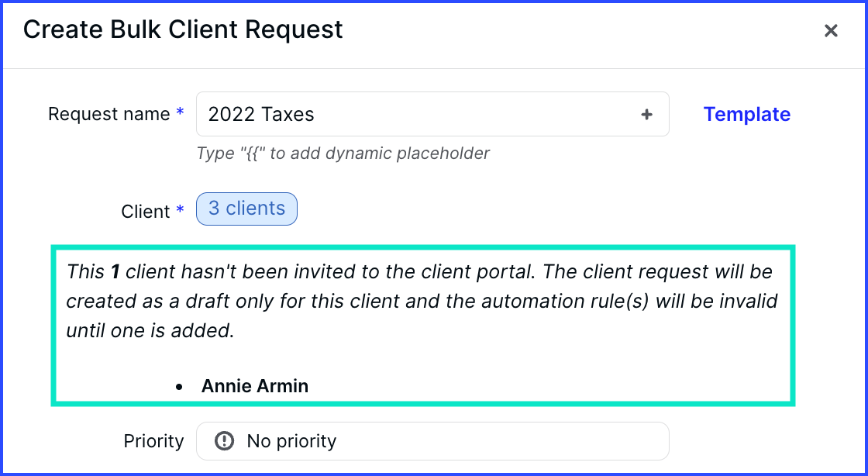
Task: Click the bullet before Annie Armin
Action: [178, 387]
